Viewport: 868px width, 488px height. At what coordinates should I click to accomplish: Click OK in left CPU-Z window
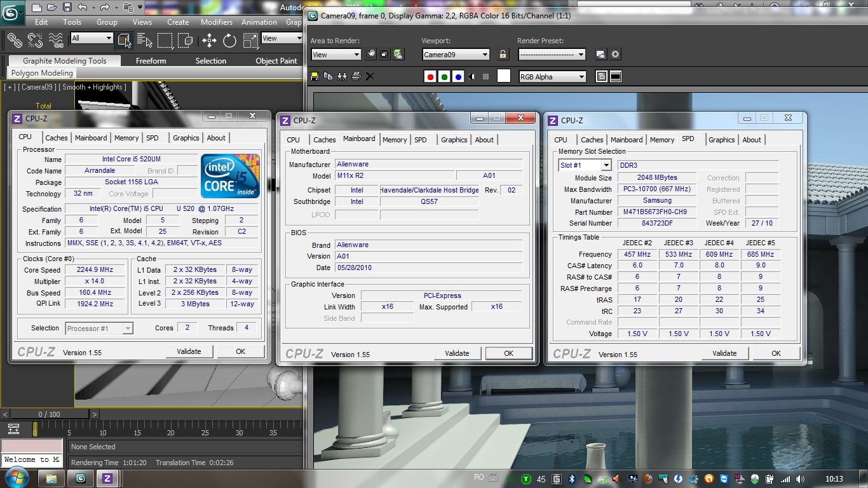point(240,351)
